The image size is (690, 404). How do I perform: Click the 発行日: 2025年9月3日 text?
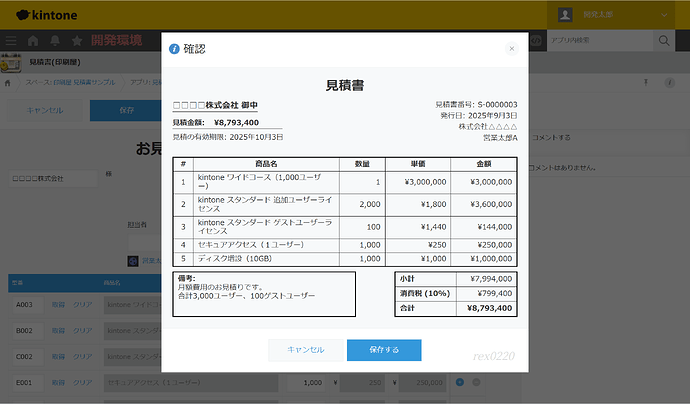point(479,116)
